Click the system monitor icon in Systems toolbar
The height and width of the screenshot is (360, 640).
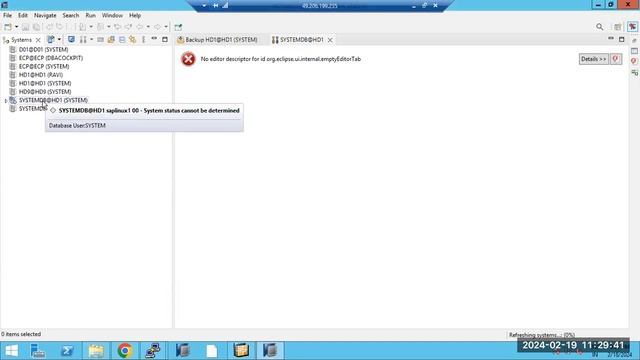click(83, 39)
